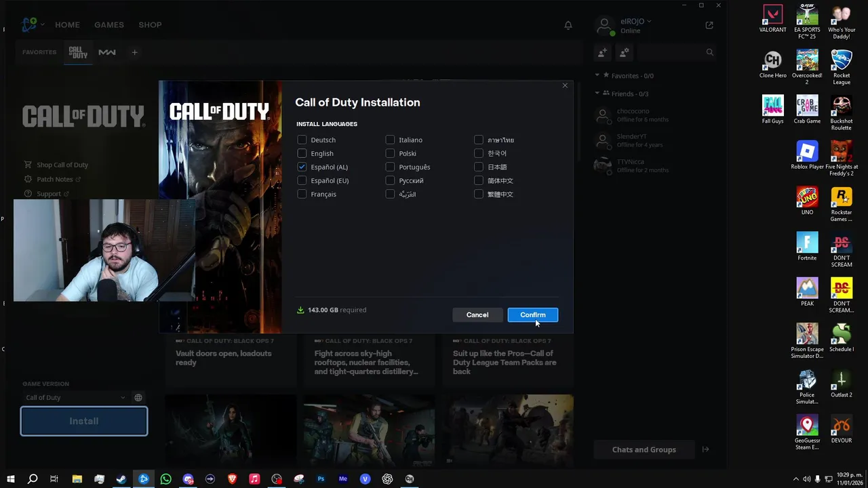Viewport: 868px width, 488px height.
Task: Open the Game Version dropdown
Action: (75, 398)
